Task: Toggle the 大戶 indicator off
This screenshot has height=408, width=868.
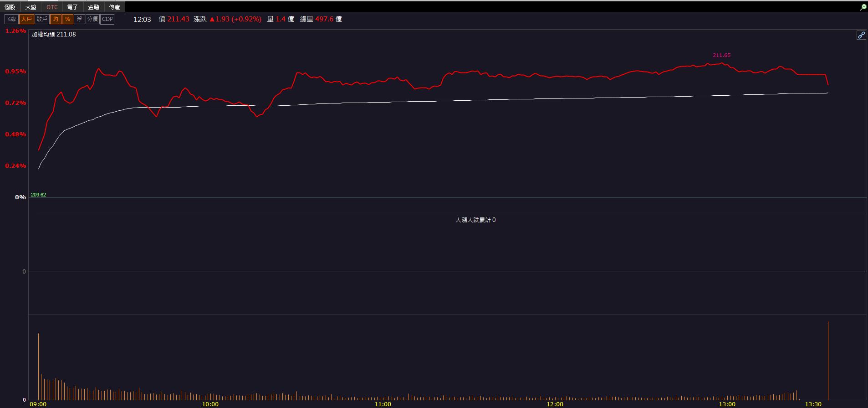Action: (26, 19)
